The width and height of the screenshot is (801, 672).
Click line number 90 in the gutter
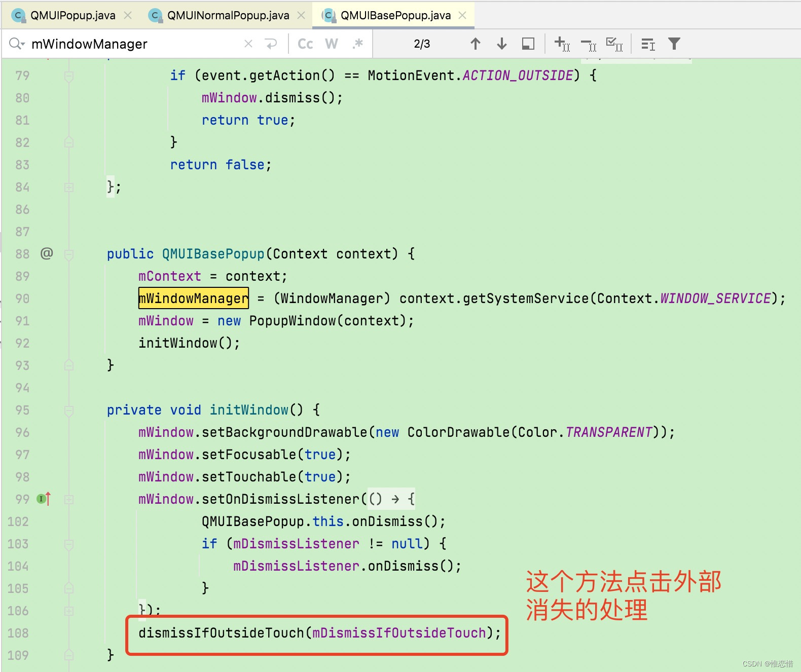(x=22, y=298)
